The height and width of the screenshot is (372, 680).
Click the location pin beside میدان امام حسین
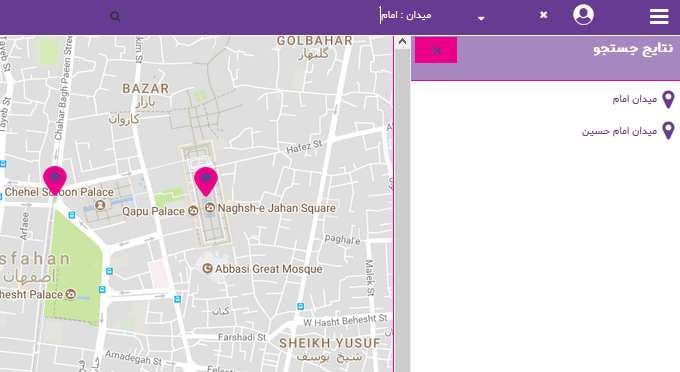pyautogui.click(x=668, y=131)
